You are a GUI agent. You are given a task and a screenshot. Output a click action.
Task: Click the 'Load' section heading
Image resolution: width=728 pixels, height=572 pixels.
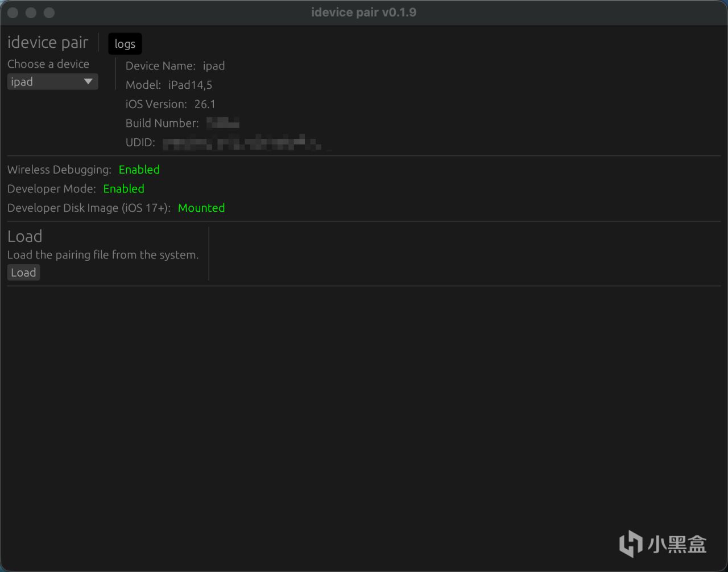(x=25, y=236)
